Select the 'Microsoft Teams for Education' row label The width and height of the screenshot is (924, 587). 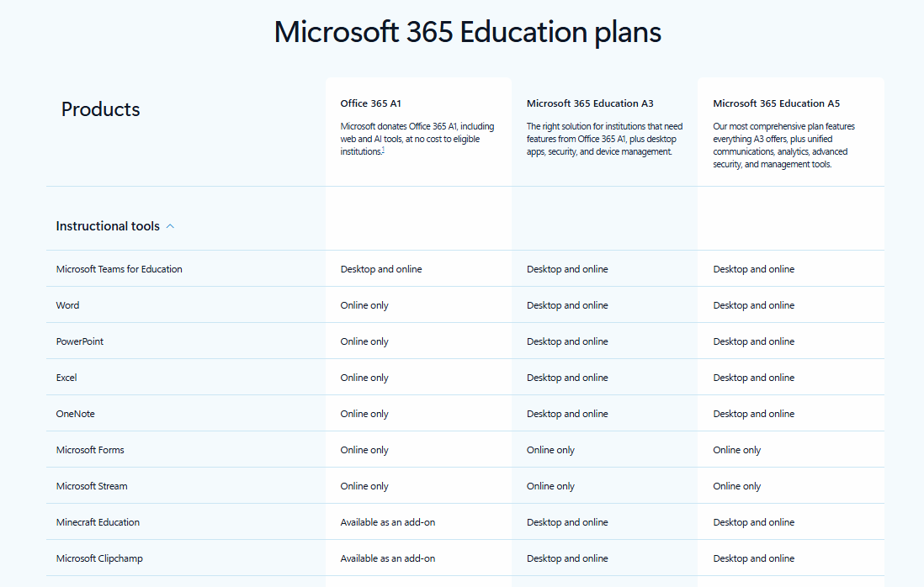tap(119, 269)
